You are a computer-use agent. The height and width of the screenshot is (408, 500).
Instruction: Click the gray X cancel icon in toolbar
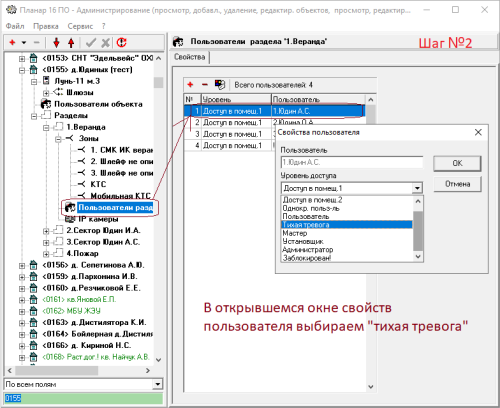(106, 42)
